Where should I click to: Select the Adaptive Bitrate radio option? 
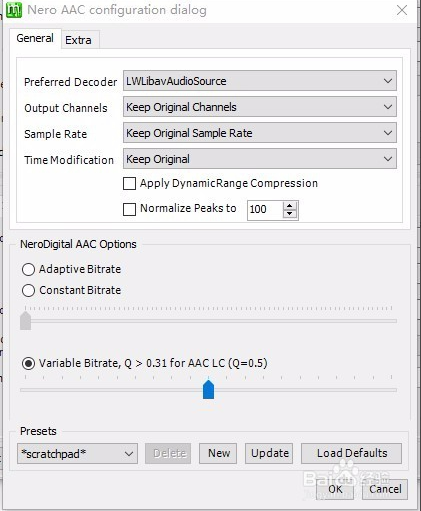(28, 269)
